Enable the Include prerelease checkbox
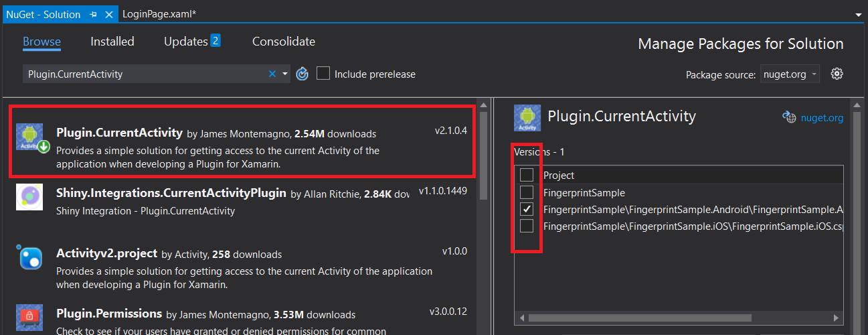 point(323,74)
